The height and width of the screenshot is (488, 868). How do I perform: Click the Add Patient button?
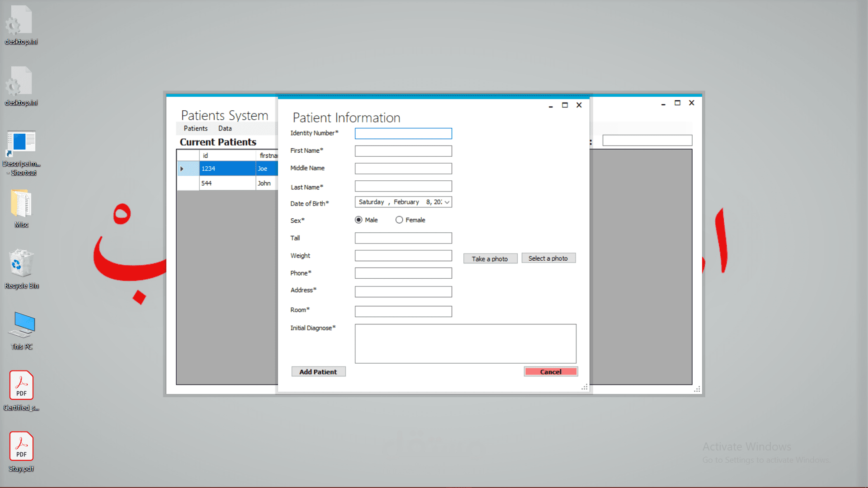(318, 372)
